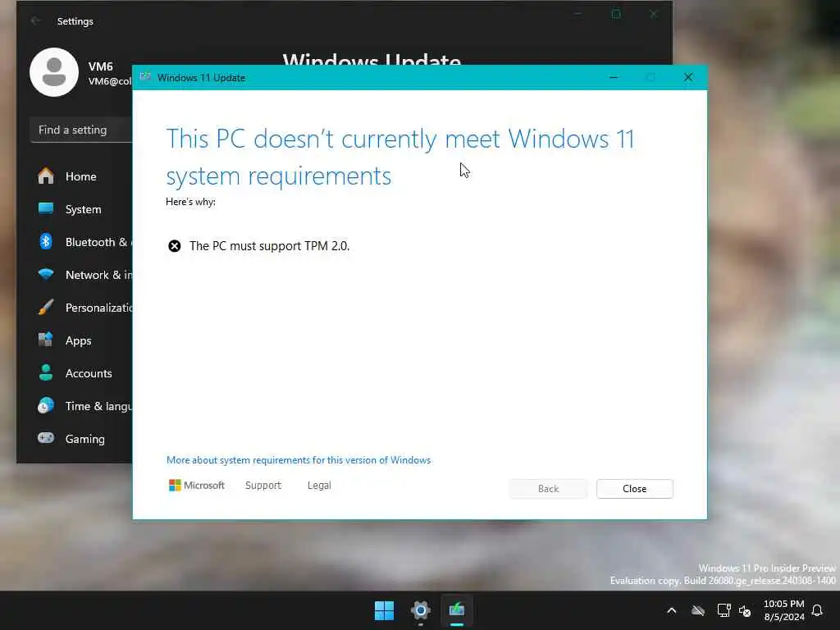Click the OneDrive cloud tray icon
Image resolution: width=840 pixels, height=630 pixels.
pyautogui.click(x=697, y=610)
